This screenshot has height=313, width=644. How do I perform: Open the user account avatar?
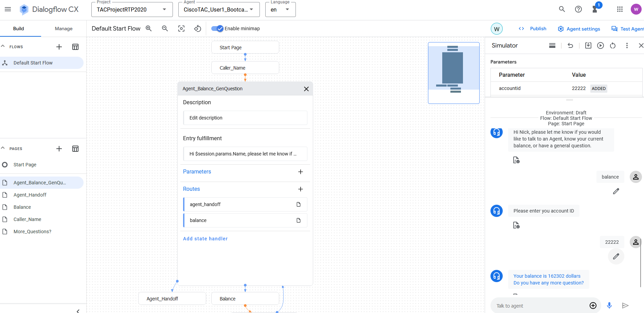click(x=636, y=9)
